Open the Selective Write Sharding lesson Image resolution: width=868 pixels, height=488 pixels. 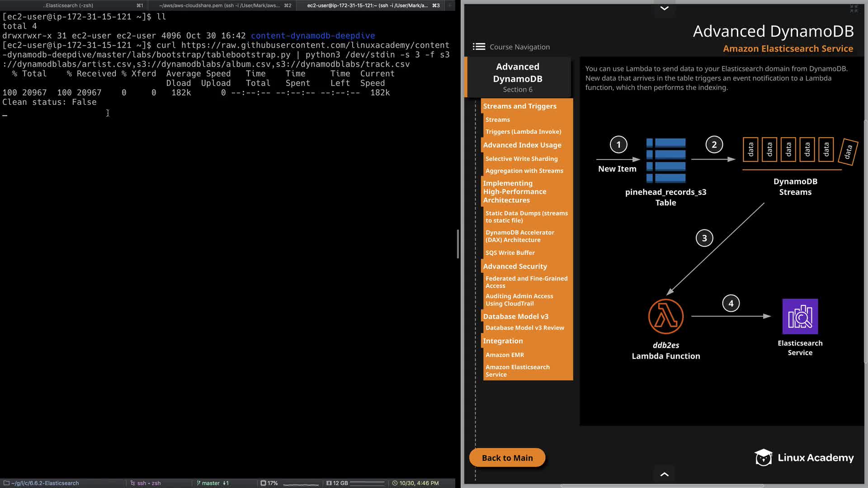pyautogui.click(x=521, y=159)
